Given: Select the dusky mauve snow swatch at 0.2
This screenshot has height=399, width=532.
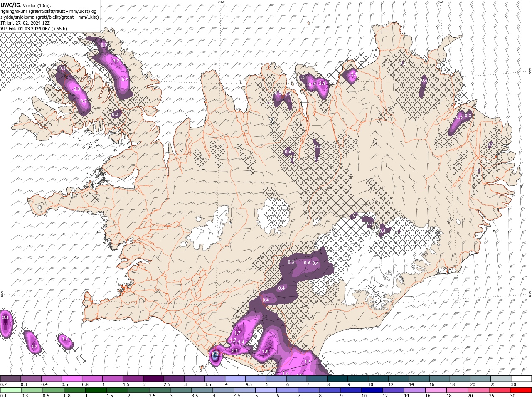Looking at the screenshot, I should (10, 379).
